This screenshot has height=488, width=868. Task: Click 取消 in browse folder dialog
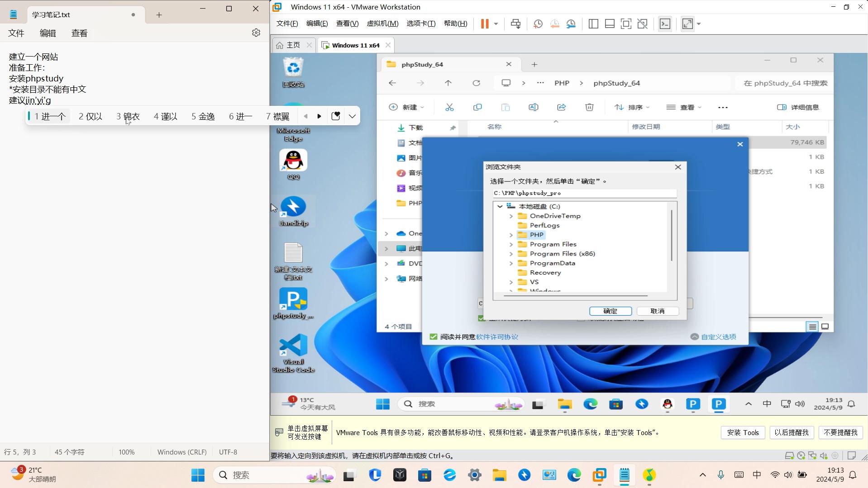click(x=658, y=311)
